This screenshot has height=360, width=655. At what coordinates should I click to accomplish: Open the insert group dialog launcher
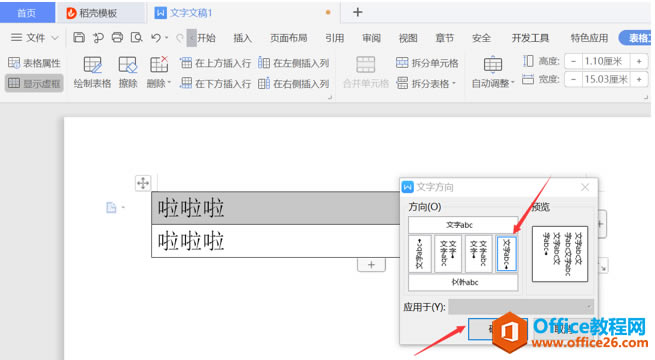tap(330, 97)
